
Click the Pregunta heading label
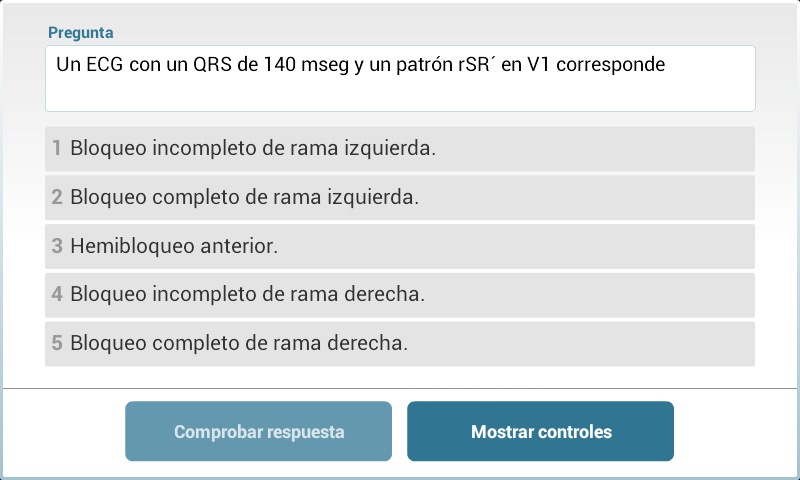pos(81,33)
